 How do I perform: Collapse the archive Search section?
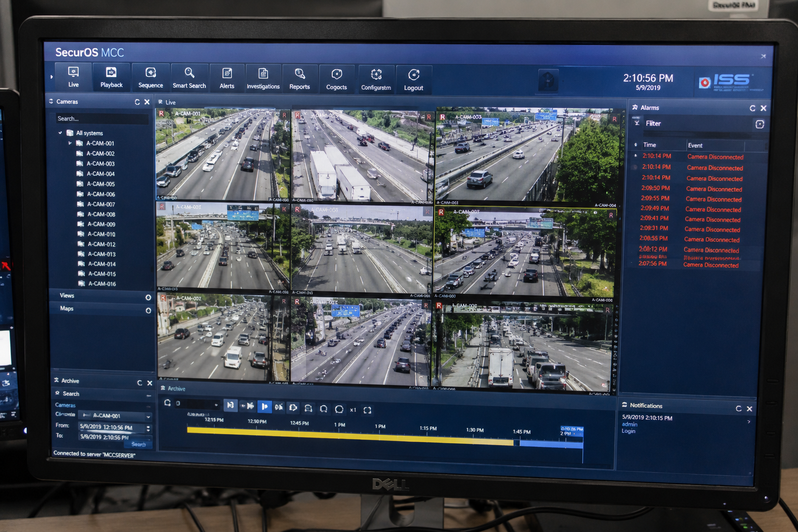149,395
